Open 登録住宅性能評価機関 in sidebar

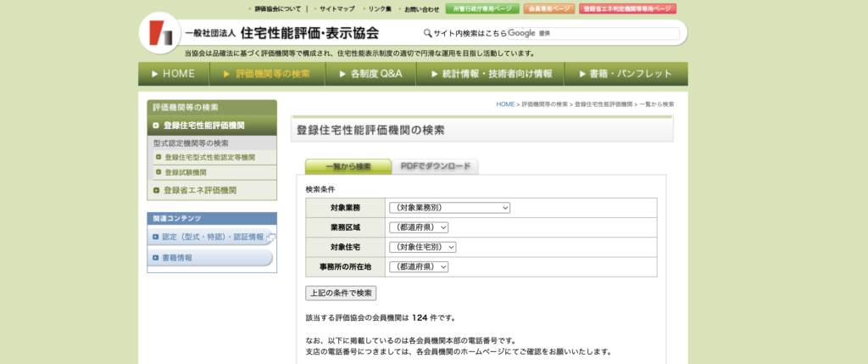point(211,126)
